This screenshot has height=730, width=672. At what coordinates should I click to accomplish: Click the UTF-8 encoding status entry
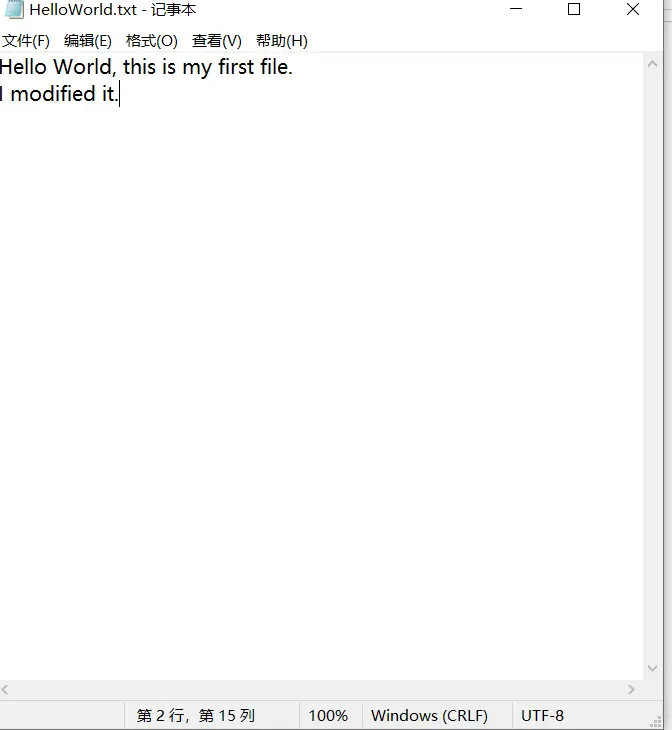click(543, 716)
